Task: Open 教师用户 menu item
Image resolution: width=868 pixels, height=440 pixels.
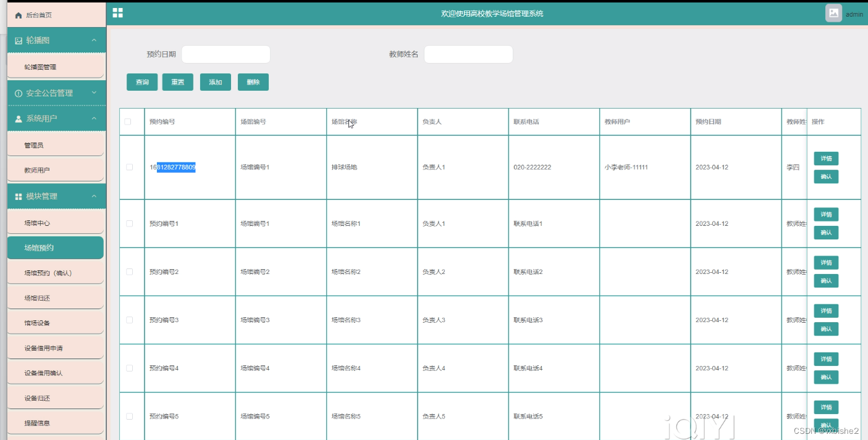Action: pyautogui.click(x=56, y=170)
